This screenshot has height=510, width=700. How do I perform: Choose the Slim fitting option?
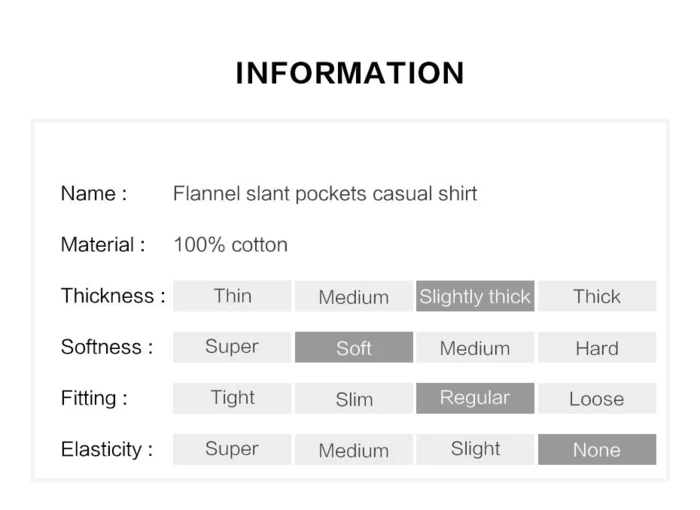click(353, 399)
